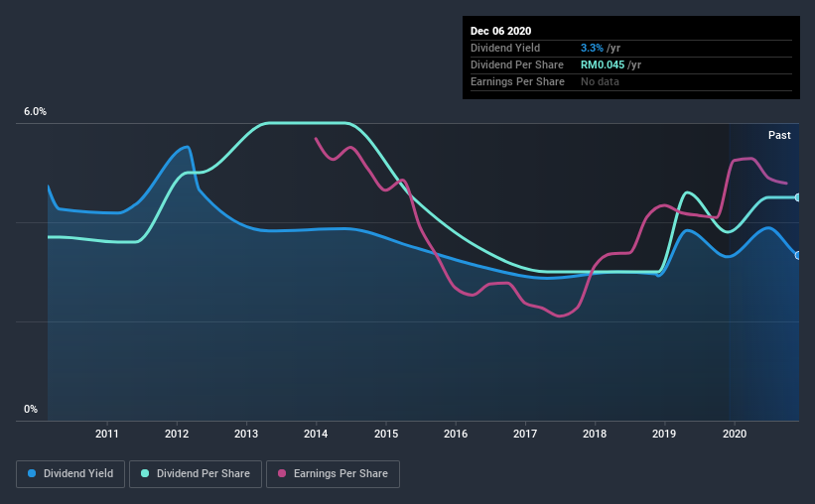Click the Dec 06 2020 tooltip date

pos(500,31)
